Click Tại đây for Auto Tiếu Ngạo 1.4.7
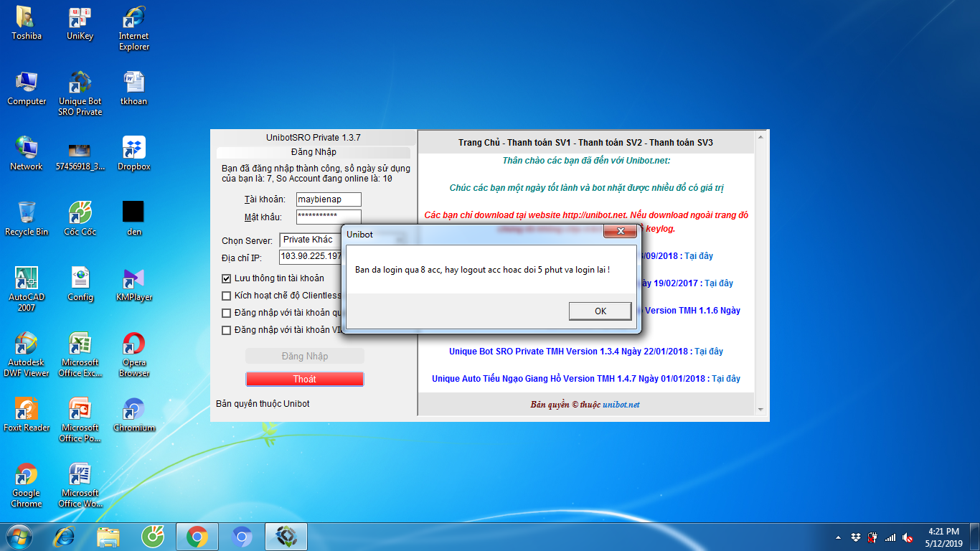 coord(726,379)
